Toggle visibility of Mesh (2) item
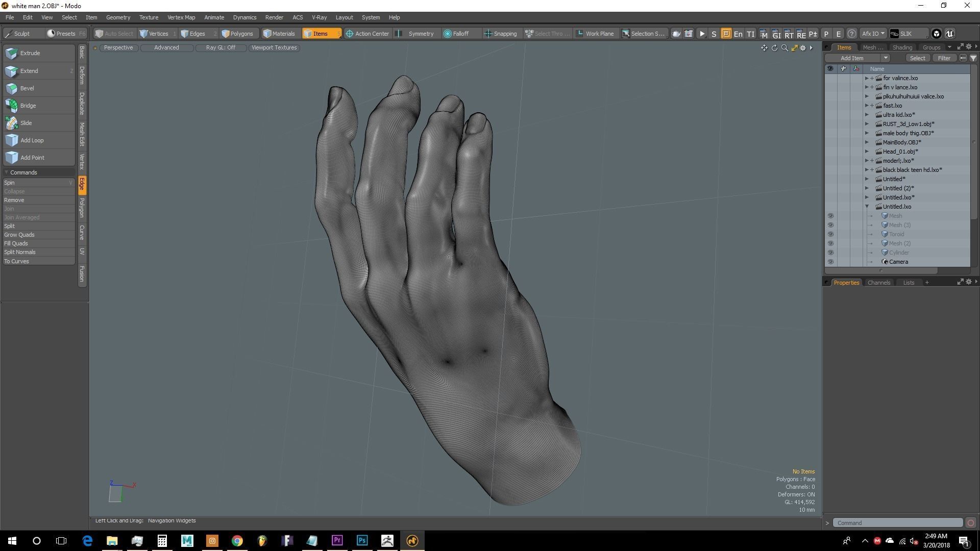This screenshot has width=980, height=551. pos(830,243)
